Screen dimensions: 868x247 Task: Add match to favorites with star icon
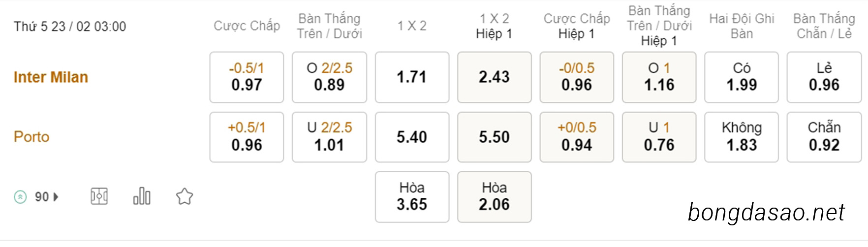tap(185, 196)
